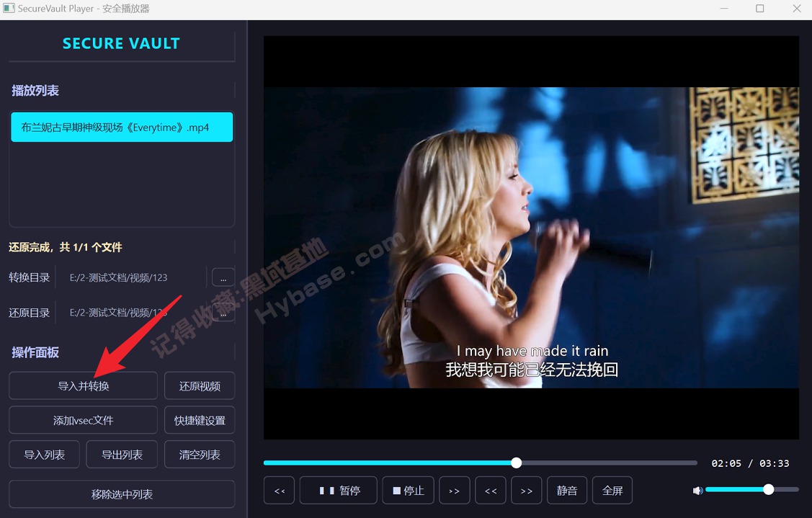Click 导入并转换 indicated by the red arrow
Screen dimensions: 812x518
point(82,385)
